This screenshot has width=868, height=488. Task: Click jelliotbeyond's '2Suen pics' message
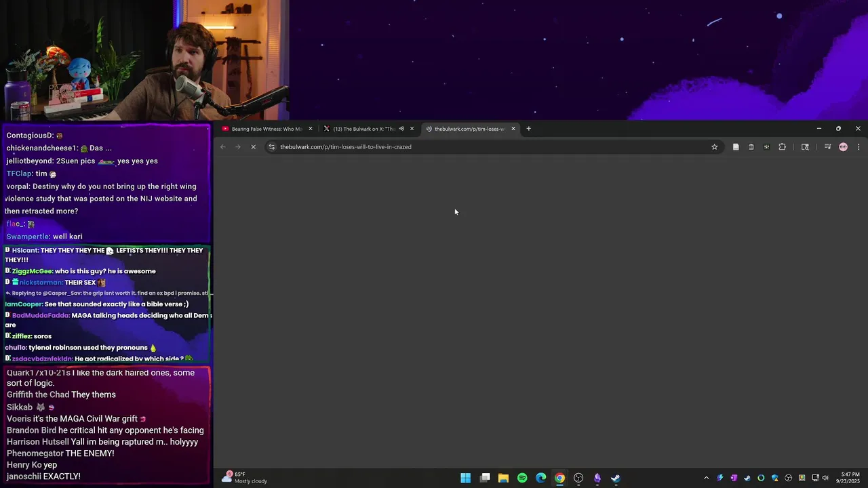[82, 161]
